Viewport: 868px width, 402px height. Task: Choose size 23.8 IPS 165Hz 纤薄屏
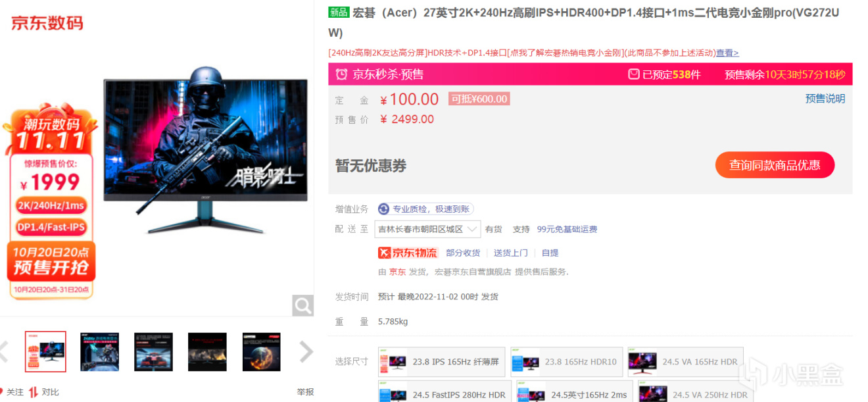(441, 362)
